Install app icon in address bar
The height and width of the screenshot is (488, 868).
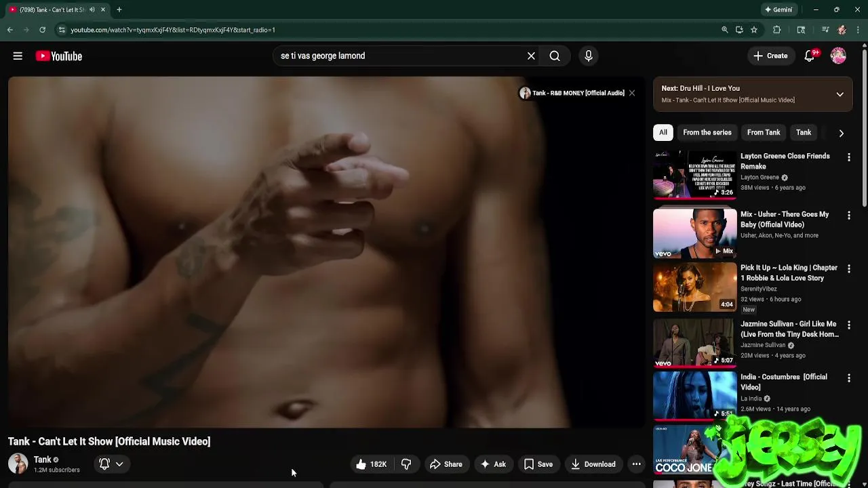click(x=739, y=30)
